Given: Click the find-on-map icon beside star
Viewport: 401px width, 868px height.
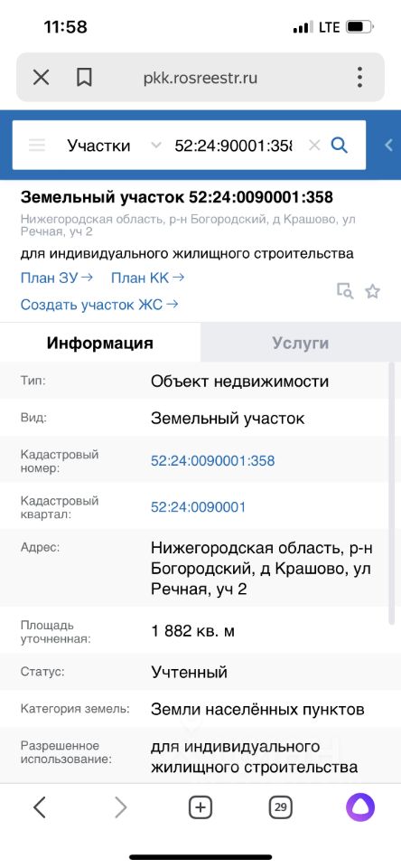Looking at the screenshot, I should (x=345, y=291).
